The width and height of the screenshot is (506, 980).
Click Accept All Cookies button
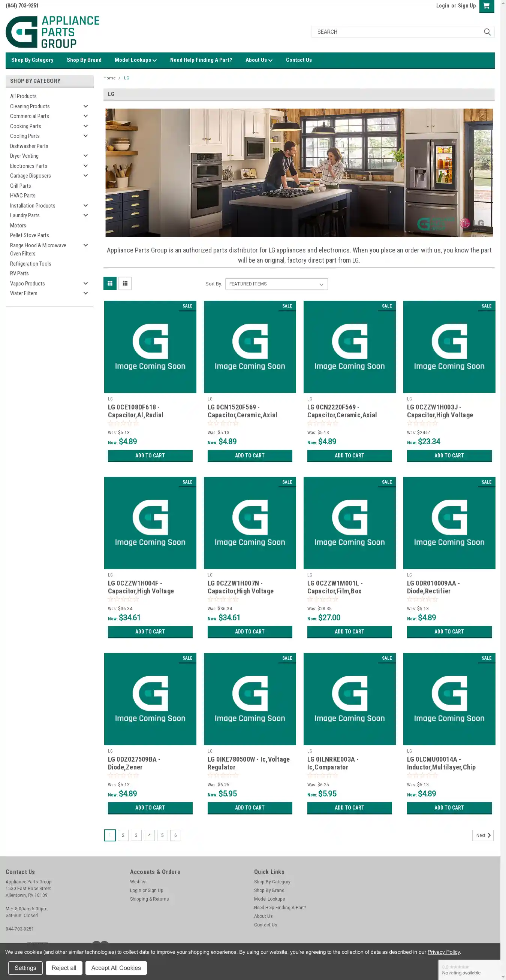click(116, 968)
